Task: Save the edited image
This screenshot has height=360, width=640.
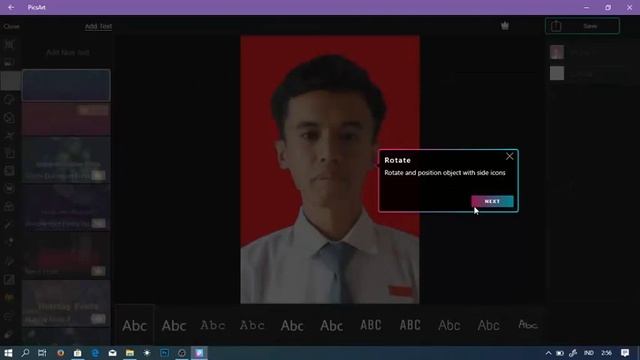Action: [x=590, y=27]
